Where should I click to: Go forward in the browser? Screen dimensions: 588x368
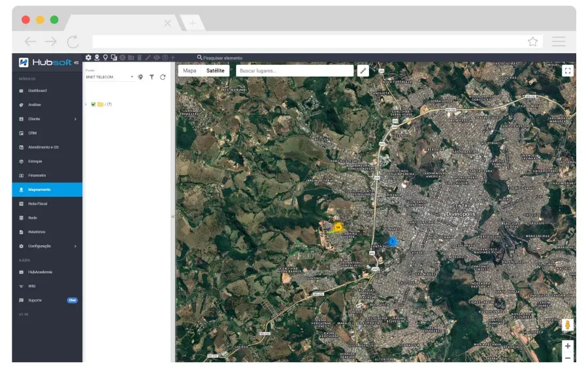[50, 41]
